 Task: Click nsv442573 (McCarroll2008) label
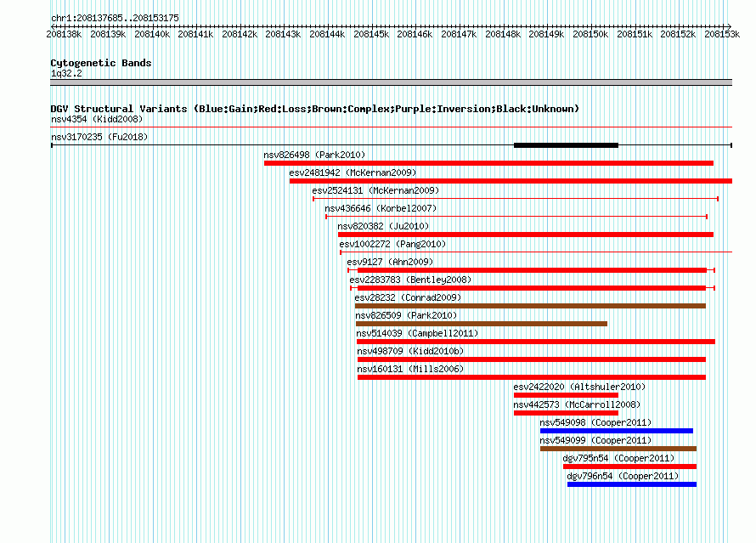click(x=577, y=404)
